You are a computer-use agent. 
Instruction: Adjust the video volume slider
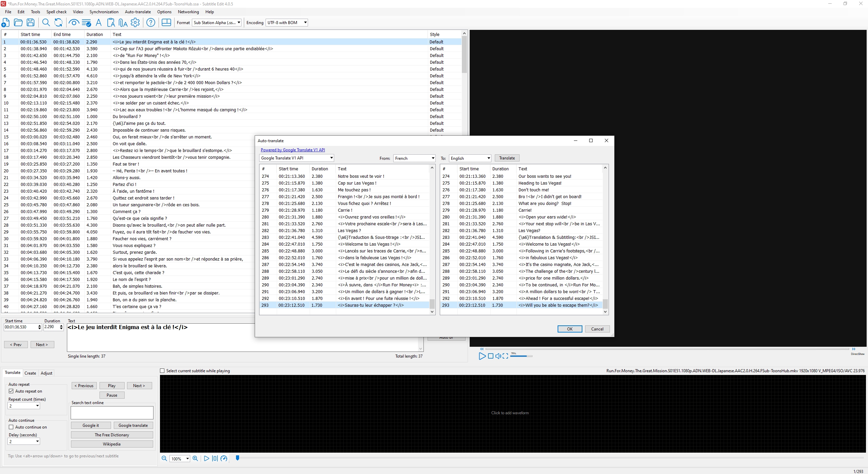click(x=521, y=356)
